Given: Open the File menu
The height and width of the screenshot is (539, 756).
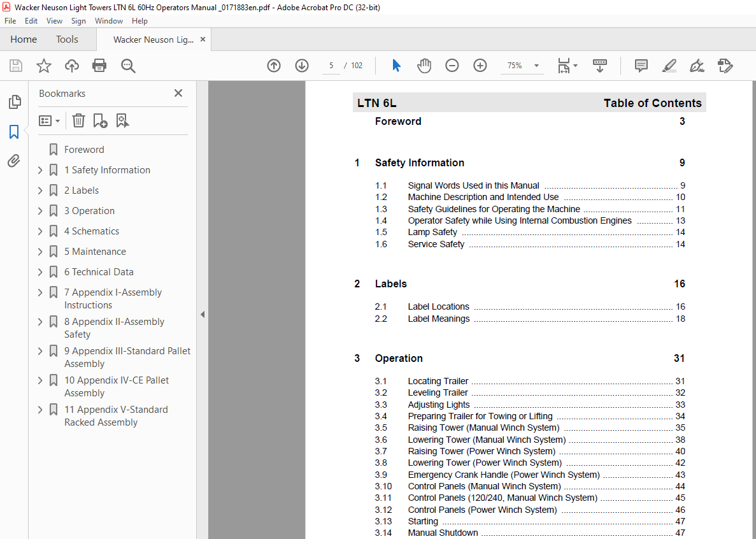Looking at the screenshot, I should point(10,21).
